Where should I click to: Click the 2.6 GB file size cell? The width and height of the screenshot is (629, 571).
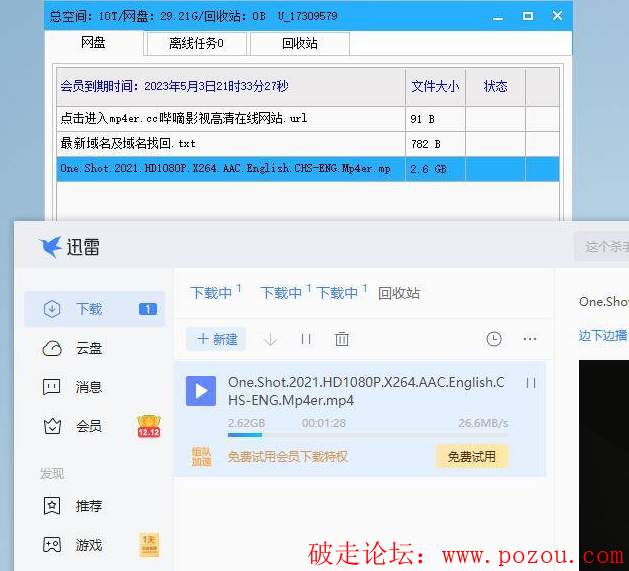[435, 169]
